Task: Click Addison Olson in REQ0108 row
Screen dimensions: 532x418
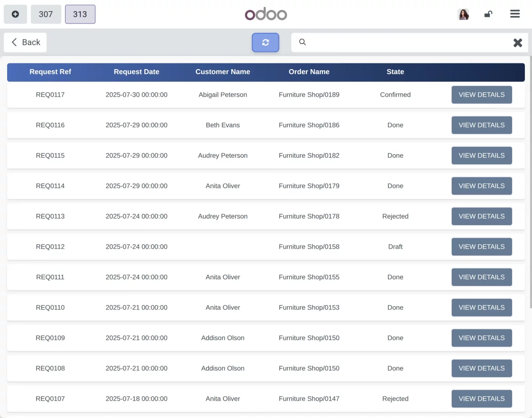Action: [x=223, y=368]
